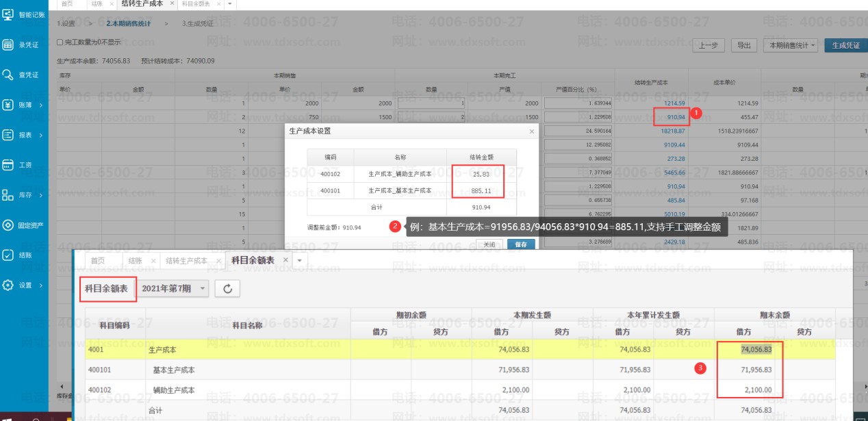Screen dimensions: 868x421
Task: Switch to the top 首页 tab
Action: 67,4
